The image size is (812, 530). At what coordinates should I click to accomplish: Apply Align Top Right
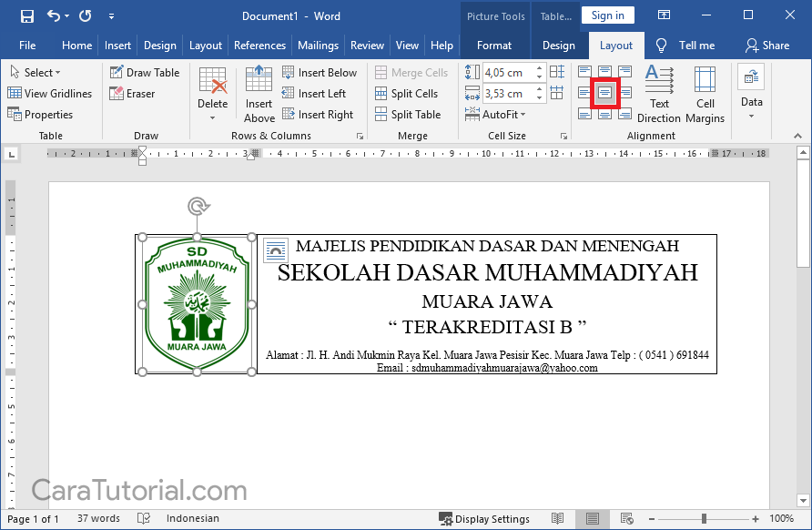point(625,71)
